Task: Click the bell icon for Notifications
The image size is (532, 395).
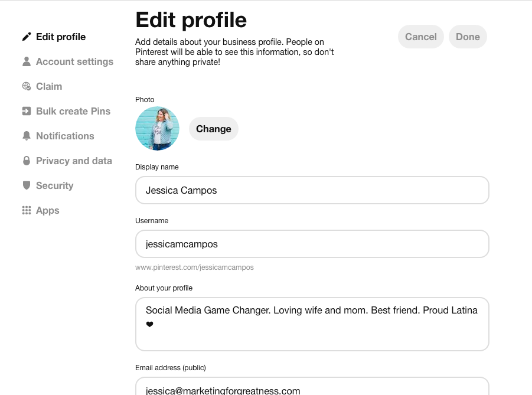Action: coord(26,136)
